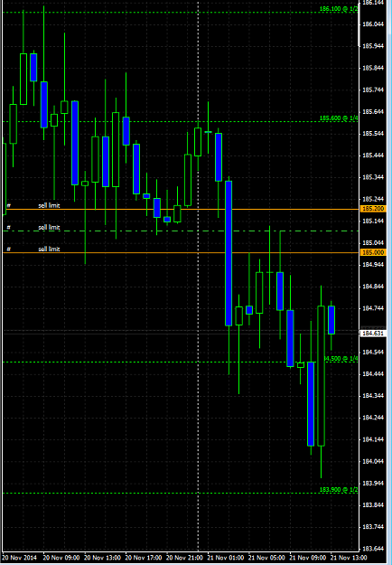
Task: Click the 183.944 price scale value
Action: click(372, 483)
